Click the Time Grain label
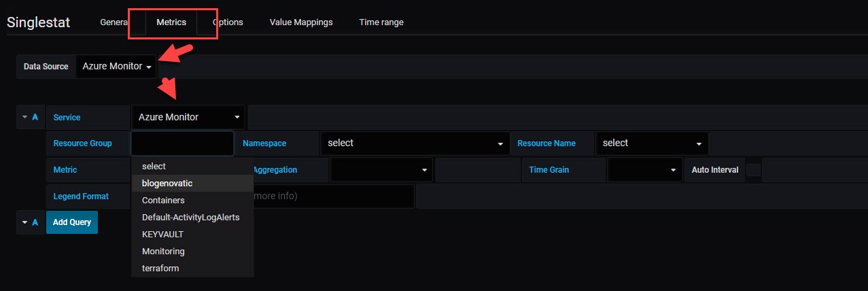The image size is (868, 291). [549, 170]
